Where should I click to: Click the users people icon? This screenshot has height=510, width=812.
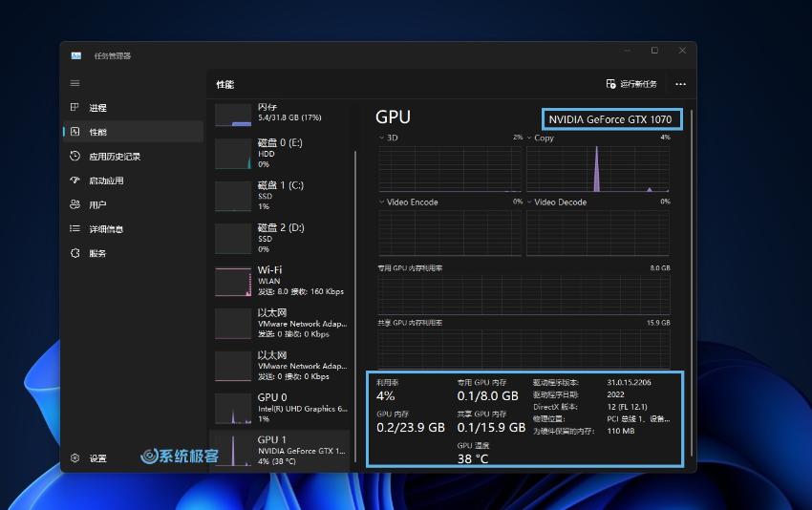click(x=75, y=204)
